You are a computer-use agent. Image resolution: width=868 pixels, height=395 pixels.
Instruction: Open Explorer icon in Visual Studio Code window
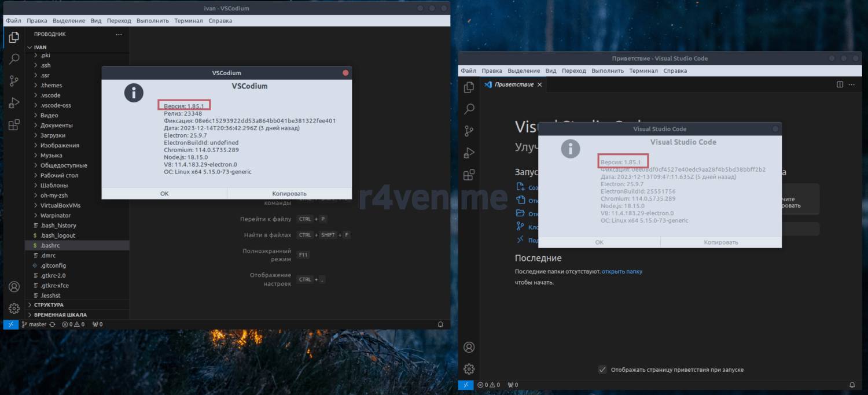[x=469, y=87]
